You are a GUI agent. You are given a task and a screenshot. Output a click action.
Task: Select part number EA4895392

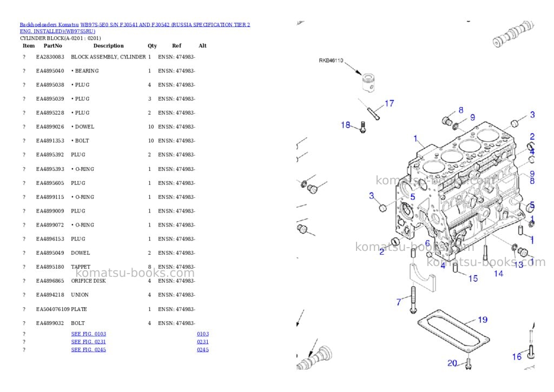[50, 154]
